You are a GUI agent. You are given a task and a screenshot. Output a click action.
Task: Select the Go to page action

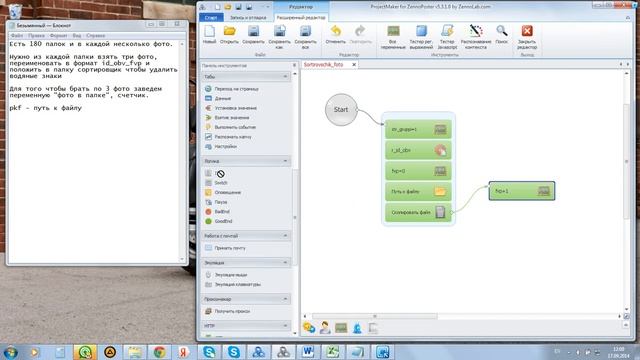[232, 89]
